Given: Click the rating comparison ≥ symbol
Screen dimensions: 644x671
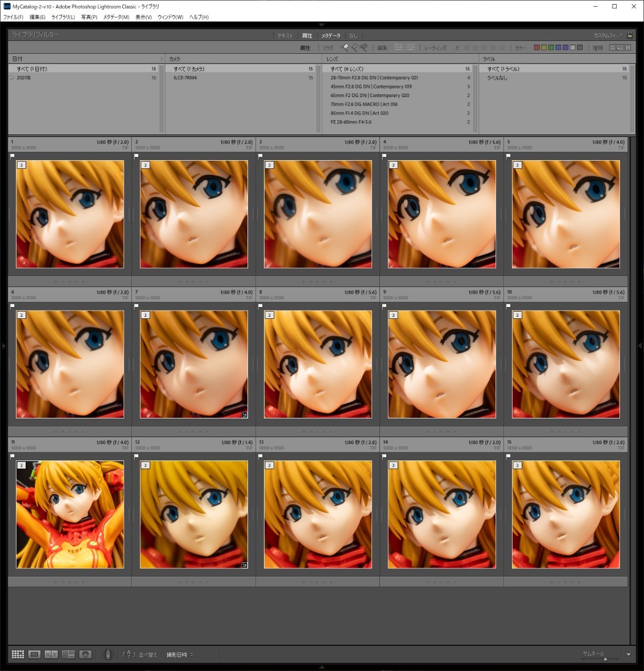Looking at the screenshot, I should [x=457, y=48].
